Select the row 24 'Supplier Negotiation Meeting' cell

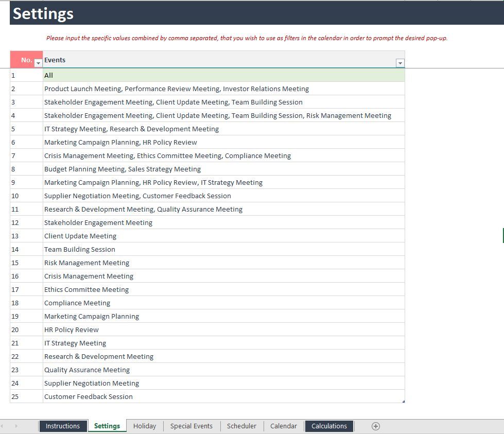click(x=224, y=384)
